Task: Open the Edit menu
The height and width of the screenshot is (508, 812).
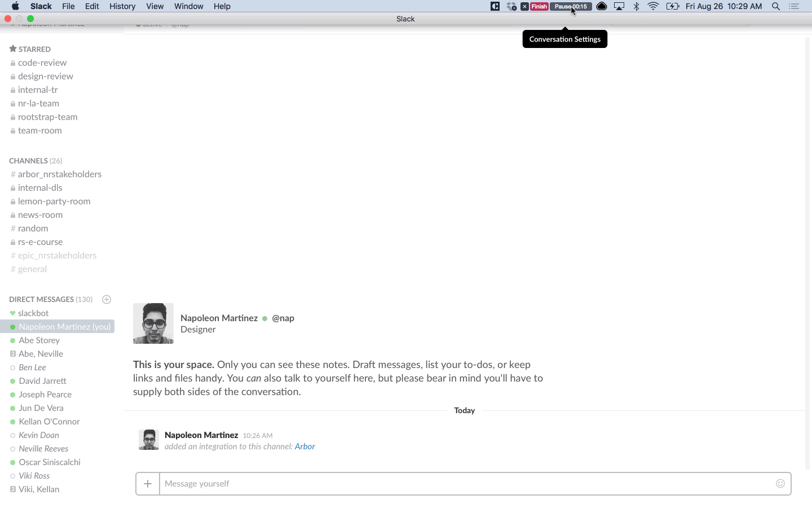Action: [x=92, y=6]
